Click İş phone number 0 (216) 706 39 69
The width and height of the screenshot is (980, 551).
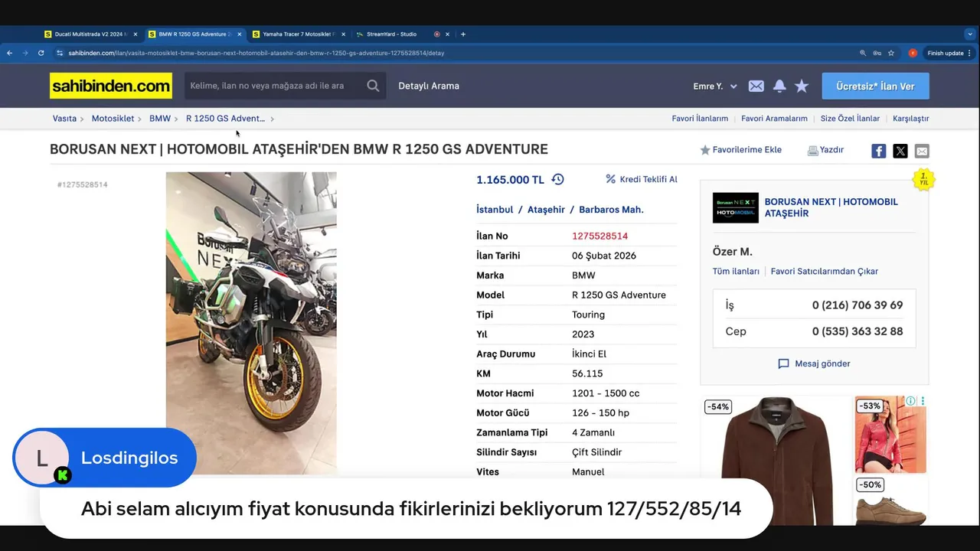pyautogui.click(x=857, y=305)
